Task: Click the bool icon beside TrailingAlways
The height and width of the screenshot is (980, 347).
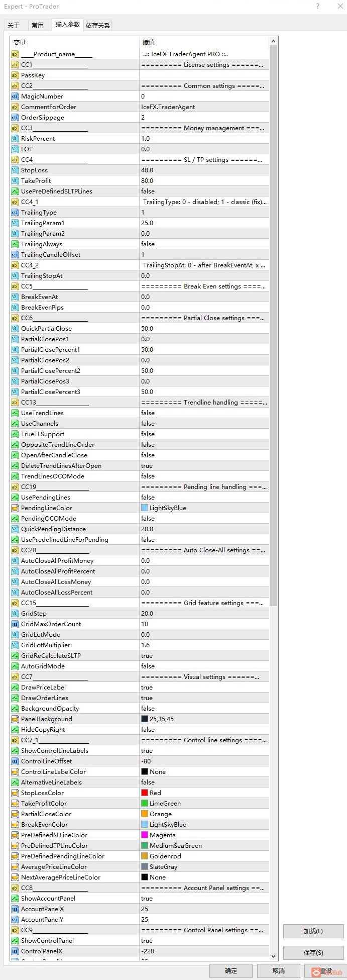Action: pos(15,244)
